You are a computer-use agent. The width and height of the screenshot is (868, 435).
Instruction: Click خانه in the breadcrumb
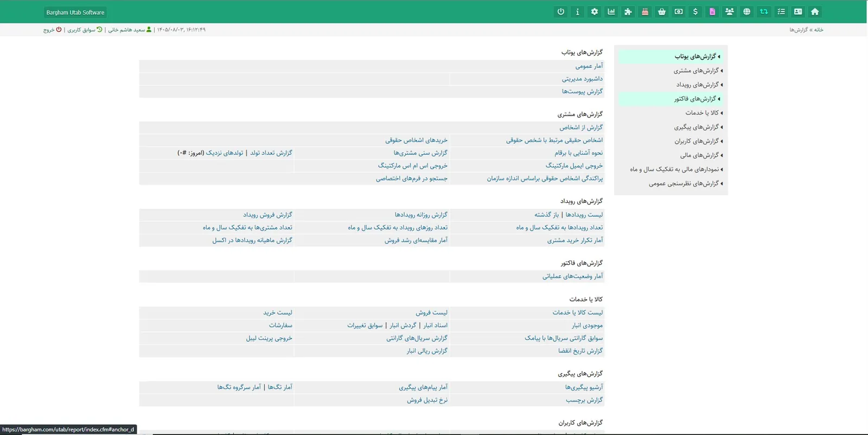(x=819, y=30)
